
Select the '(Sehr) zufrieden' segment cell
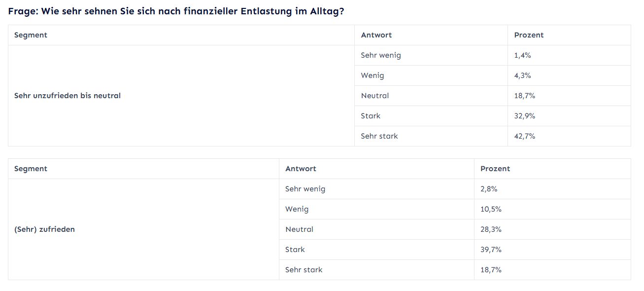[x=45, y=229]
